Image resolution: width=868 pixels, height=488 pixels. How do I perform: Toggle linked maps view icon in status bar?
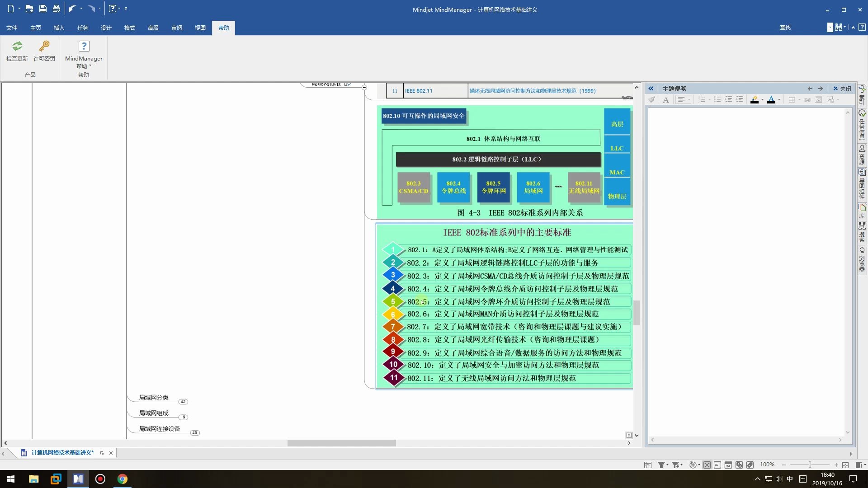pyautogui.click(x=739, y=465)
